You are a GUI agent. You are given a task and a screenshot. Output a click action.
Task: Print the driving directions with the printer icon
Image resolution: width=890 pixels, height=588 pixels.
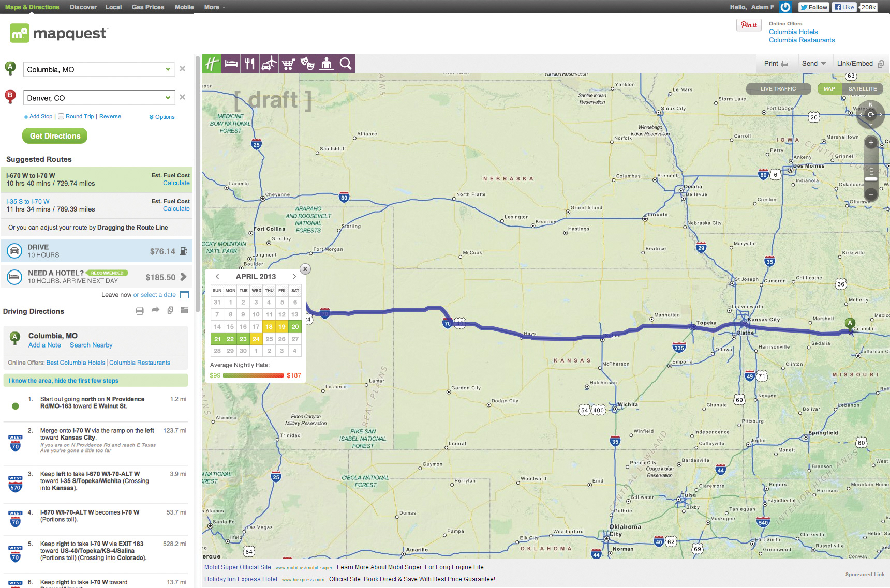(139, 311)
